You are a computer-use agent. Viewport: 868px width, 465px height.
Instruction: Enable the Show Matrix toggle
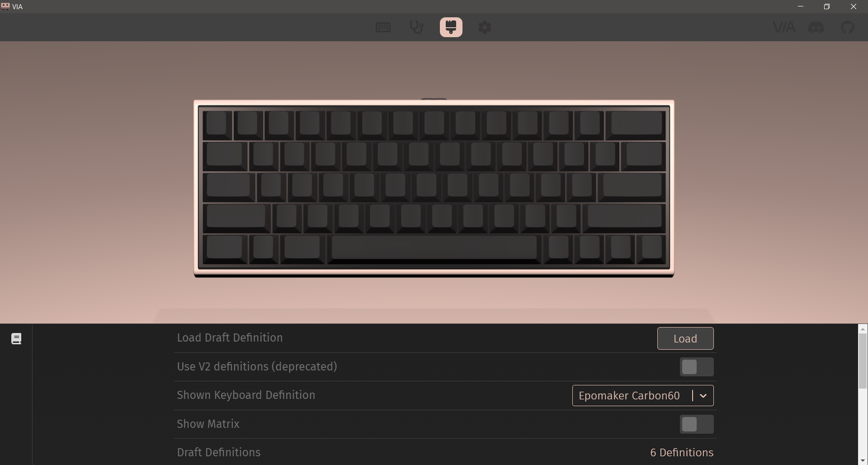(x=697, y=424)
